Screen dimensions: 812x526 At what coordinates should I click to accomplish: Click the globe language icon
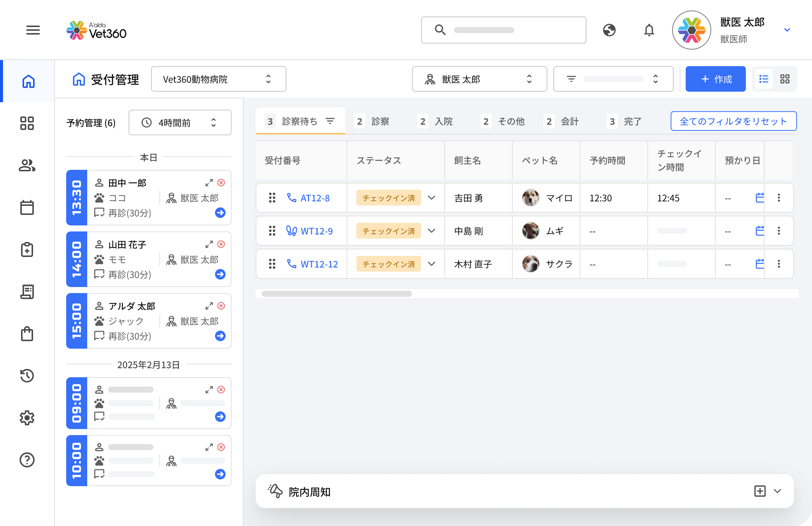click(x=609, y=30)
